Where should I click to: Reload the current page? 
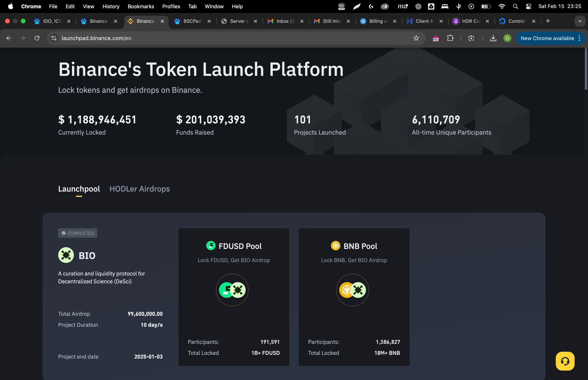pos(37,38)
